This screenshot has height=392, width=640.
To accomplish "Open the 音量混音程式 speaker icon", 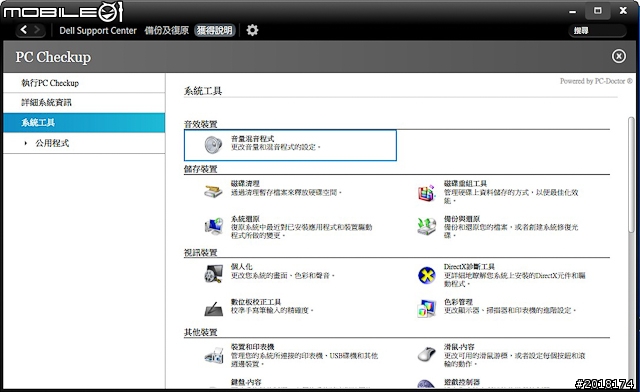I will (213, 145).
